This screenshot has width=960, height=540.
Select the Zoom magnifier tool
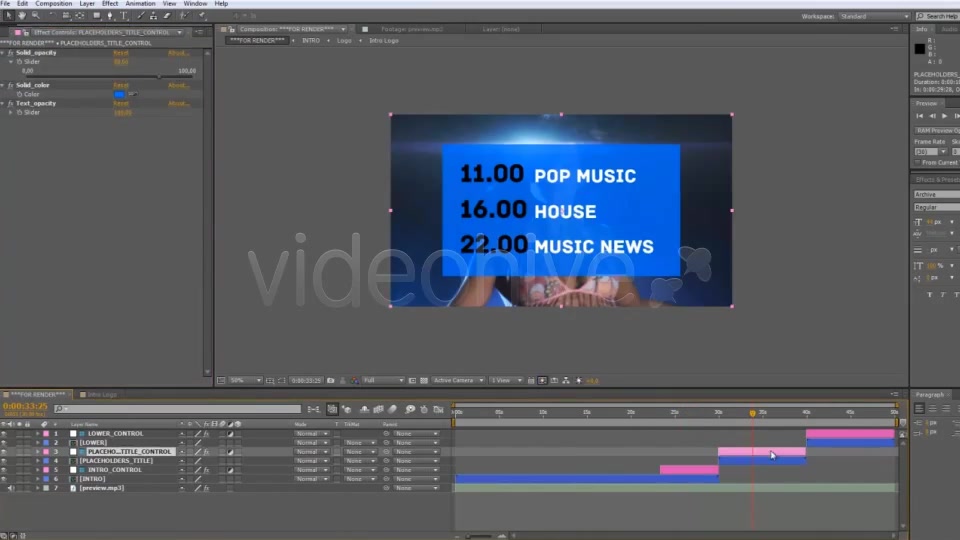[36, 15]
